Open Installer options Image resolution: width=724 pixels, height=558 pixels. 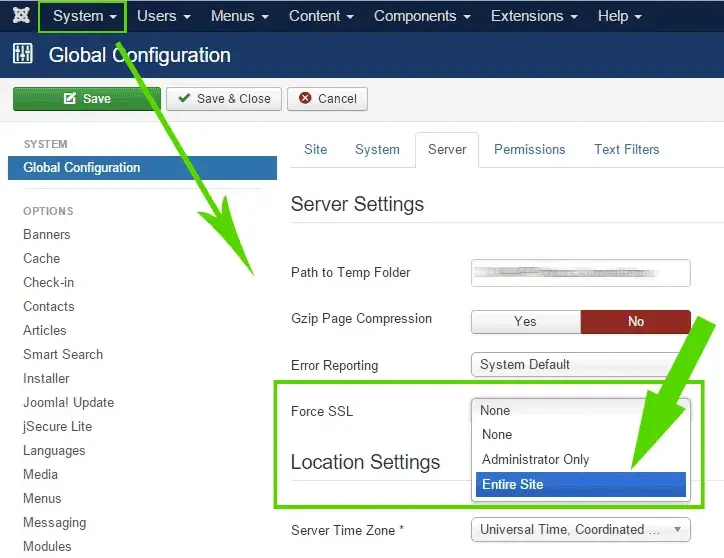click(x=46, y=379)
